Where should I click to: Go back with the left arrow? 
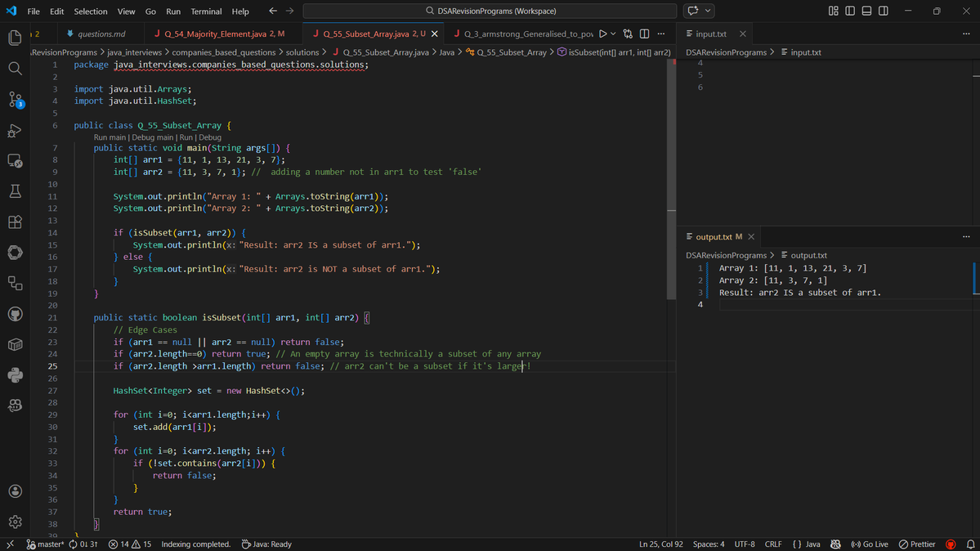point(272,11)
